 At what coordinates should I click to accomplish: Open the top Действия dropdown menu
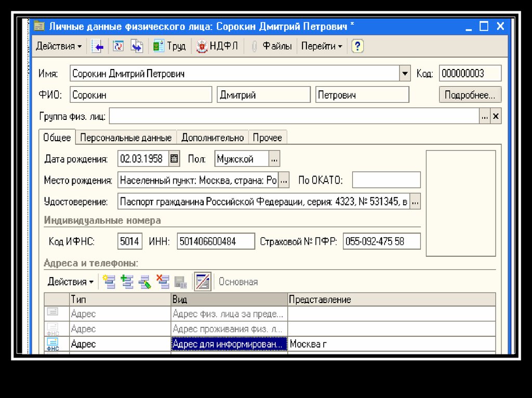(x=58, y=46)
